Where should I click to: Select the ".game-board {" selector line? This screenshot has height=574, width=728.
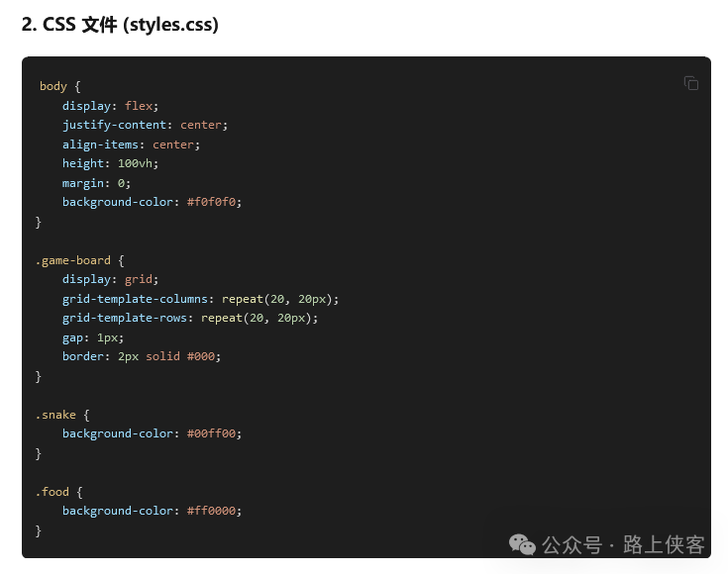click(80, 260)
